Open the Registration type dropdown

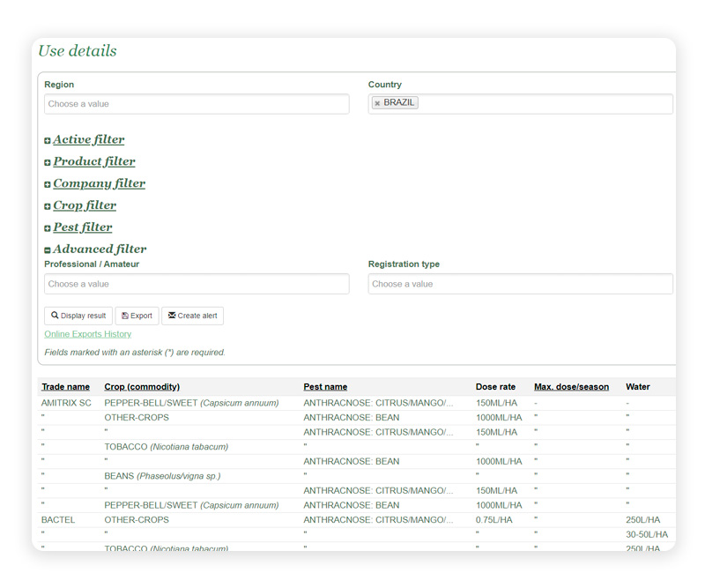(520, 284)
